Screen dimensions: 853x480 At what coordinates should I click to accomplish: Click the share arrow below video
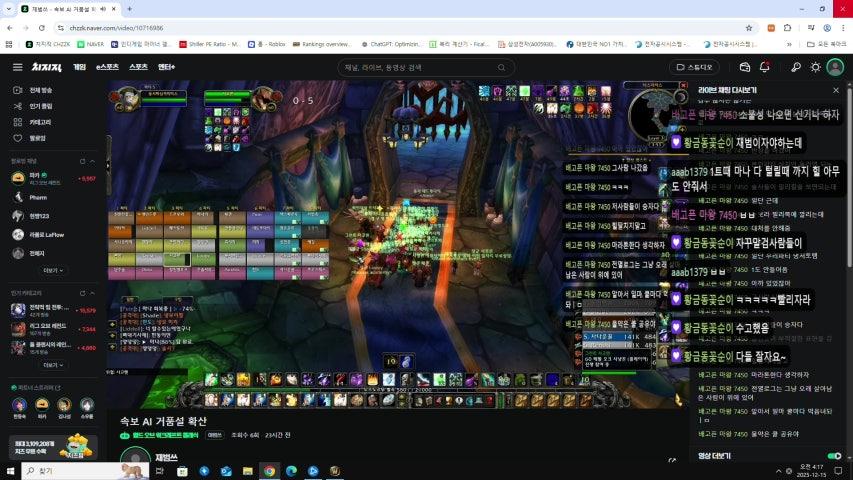coord(672,460)
